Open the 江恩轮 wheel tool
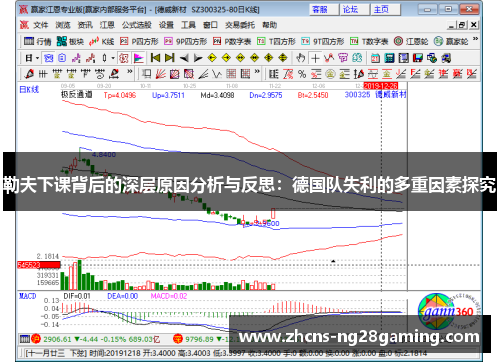The image size is (500, 362). tap(411, 41)
